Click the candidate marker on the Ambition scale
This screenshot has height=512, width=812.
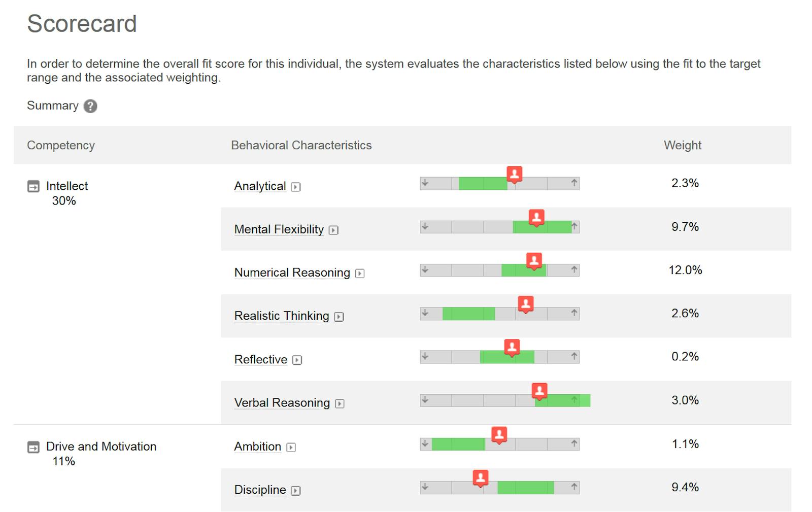499,435
